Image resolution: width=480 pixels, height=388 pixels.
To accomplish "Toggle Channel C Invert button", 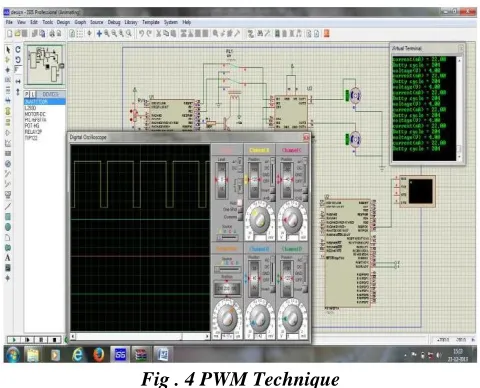I will pos(305,190).
